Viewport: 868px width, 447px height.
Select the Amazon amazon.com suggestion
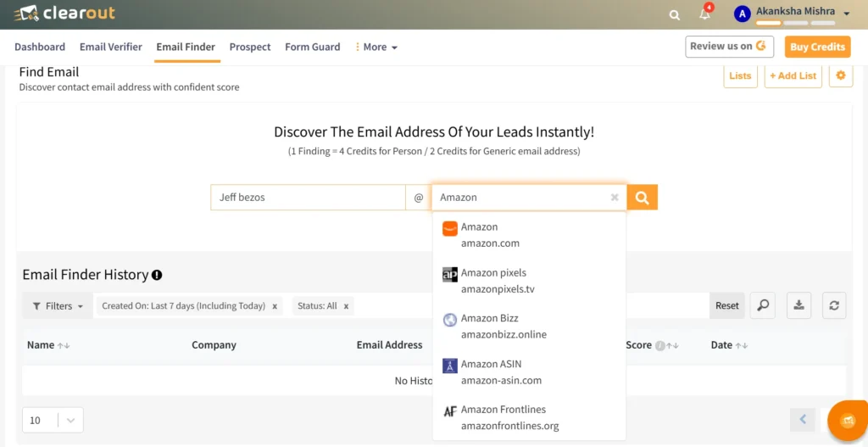pyautogui.click(x=529, y=235)
